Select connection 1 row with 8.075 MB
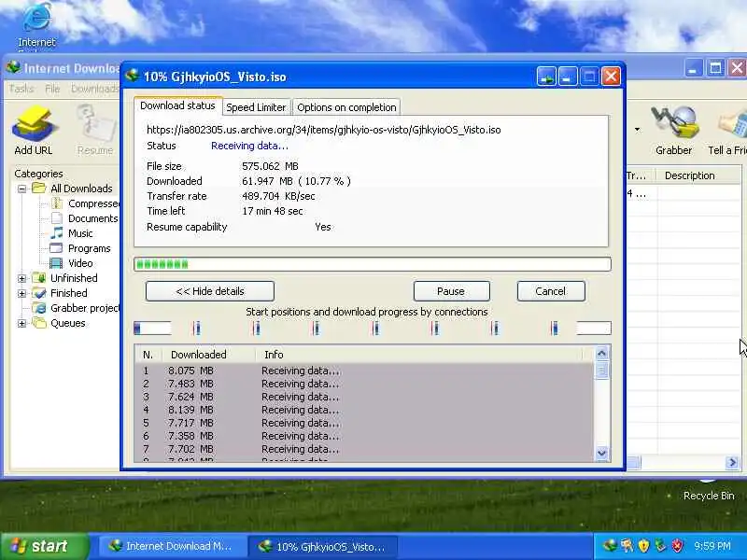Screen dimensions: 747x560 (x=364, y=371)
